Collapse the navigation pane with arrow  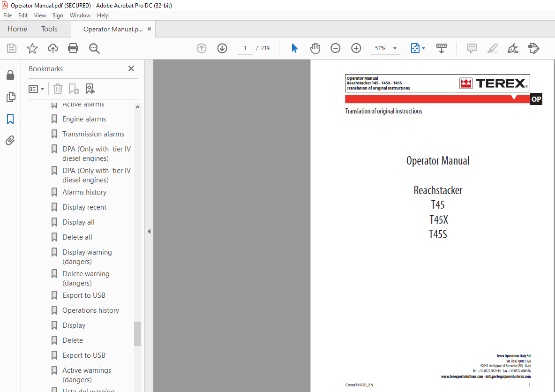click(149, 232)
